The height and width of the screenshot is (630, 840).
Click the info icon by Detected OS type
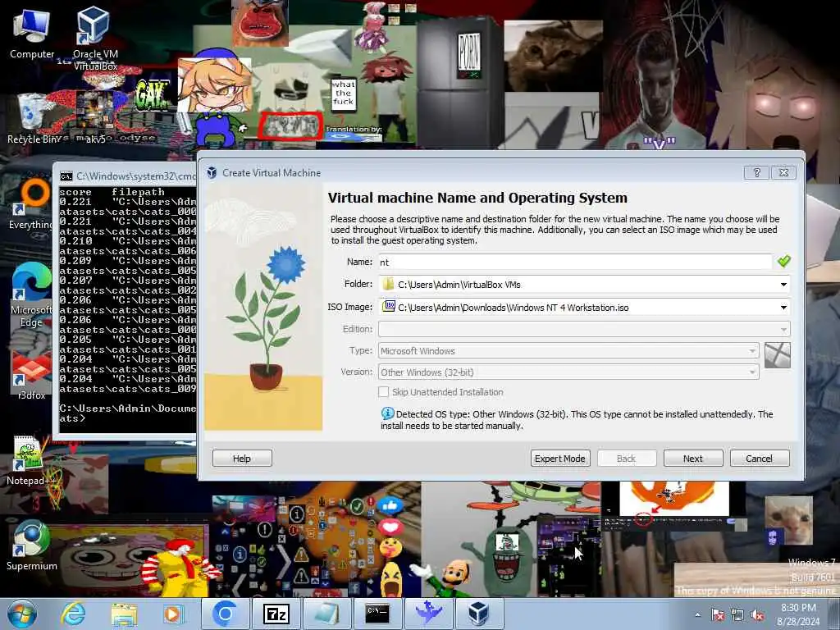click(387, 413)
